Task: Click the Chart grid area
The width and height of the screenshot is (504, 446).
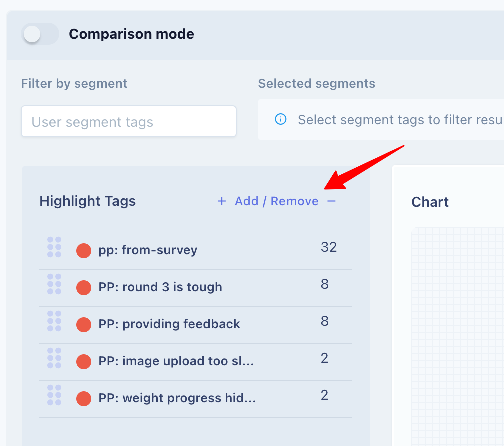Action: click(x=457, y=336)
